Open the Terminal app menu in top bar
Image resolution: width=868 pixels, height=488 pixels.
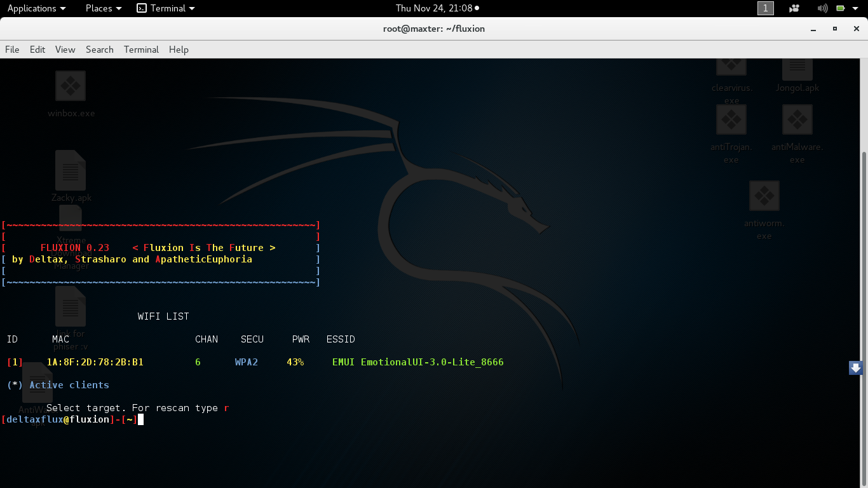click(x=166, y=8)
